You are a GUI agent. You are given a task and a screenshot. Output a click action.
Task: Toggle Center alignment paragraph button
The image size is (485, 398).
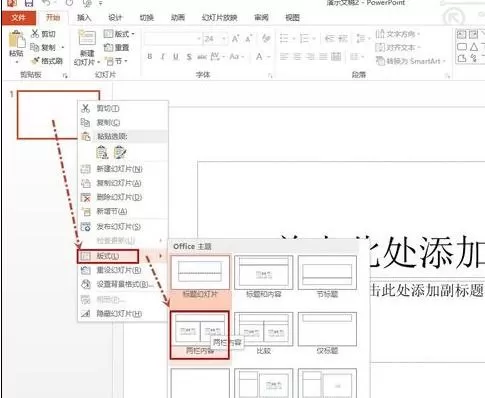click(x=297, y=57)
